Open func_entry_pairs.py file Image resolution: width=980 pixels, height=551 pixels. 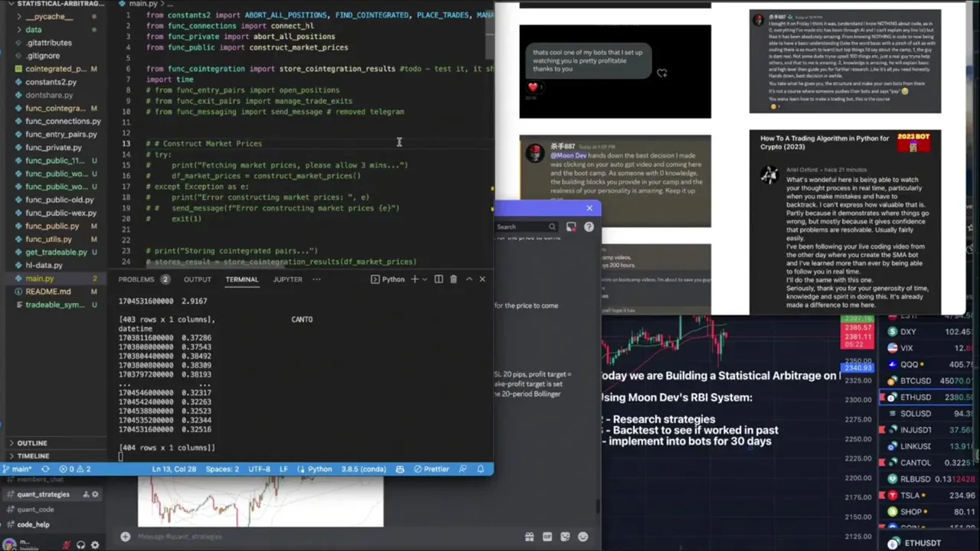pyautogui.click(x=61, y=134)
